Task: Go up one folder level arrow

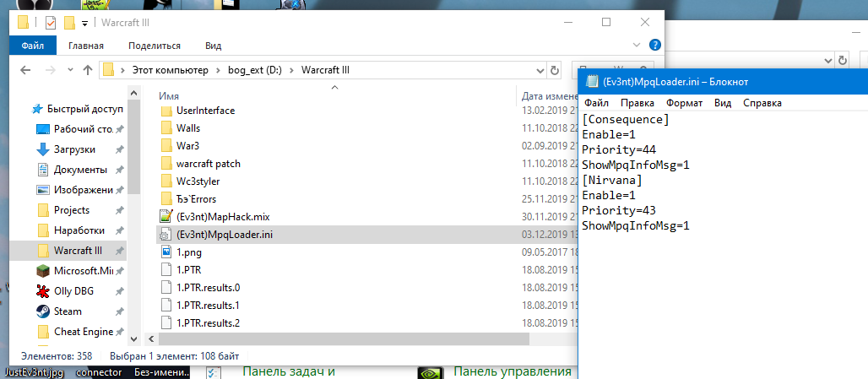Action: [88, 70]
